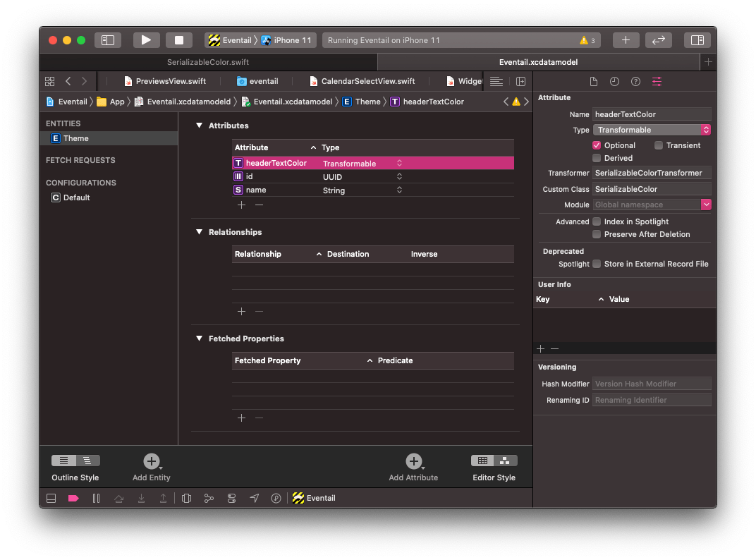This screenshot has width=756, height=560.
Task: Click the Transformer text field
Action: 652,173
